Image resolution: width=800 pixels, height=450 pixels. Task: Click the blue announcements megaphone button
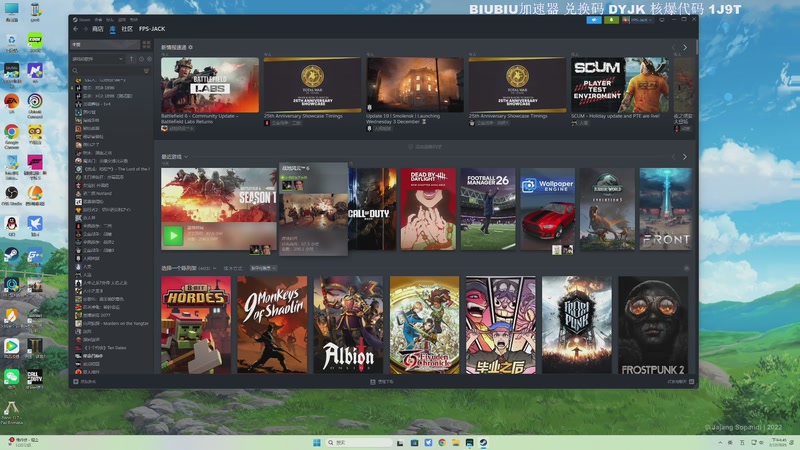click(x=593, y=20)
